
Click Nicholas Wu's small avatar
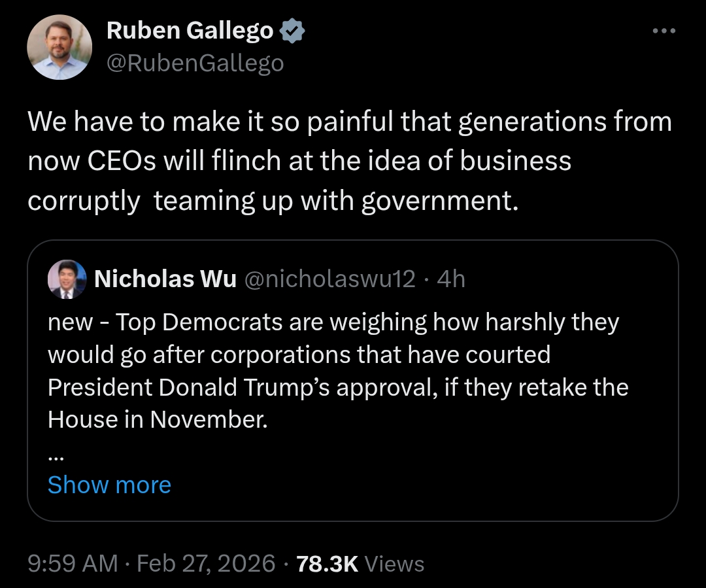(x=67, y=279)
